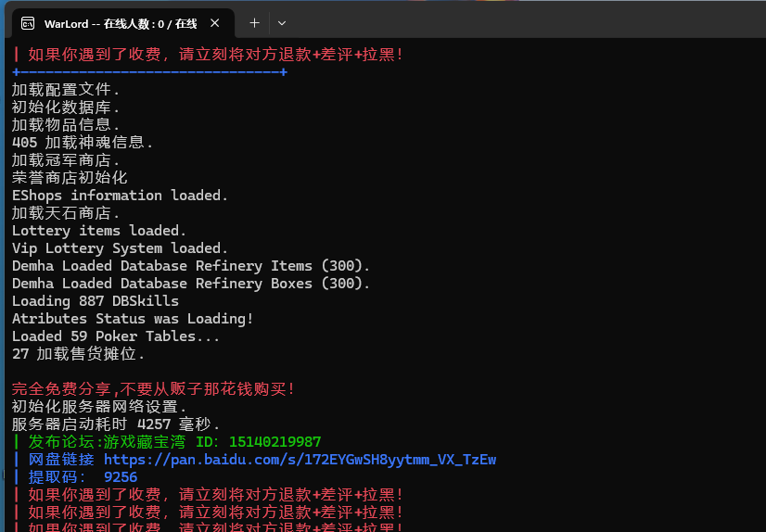This screenshot has height=532, width=766.
Task: Click the Lottery items loaded line
Action: point(98,231)
